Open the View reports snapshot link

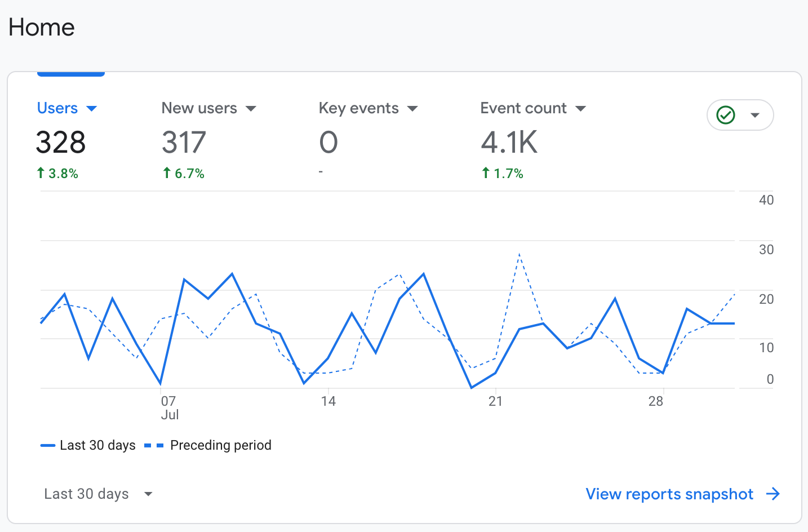pos(669,494)
